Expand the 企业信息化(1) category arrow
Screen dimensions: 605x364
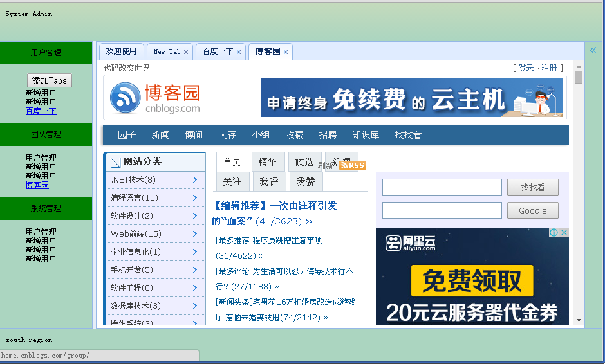(195, 252)
